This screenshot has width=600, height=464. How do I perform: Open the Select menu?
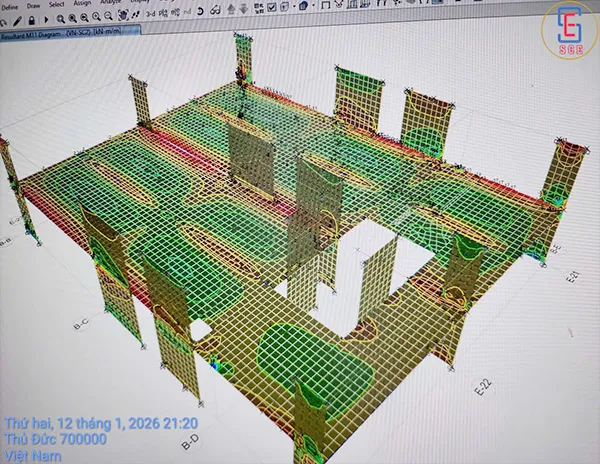pyautogui.click(x=57, y=4)
